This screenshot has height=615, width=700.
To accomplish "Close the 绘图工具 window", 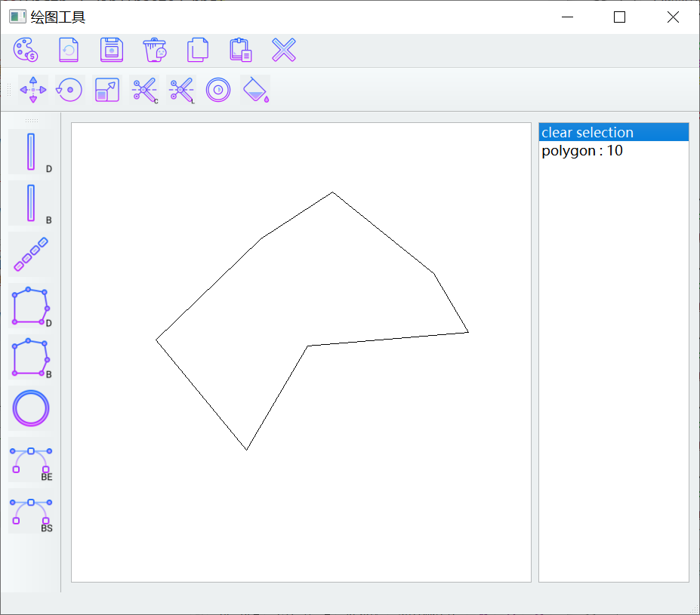I will pyautogui.click(x=673, y=17).
